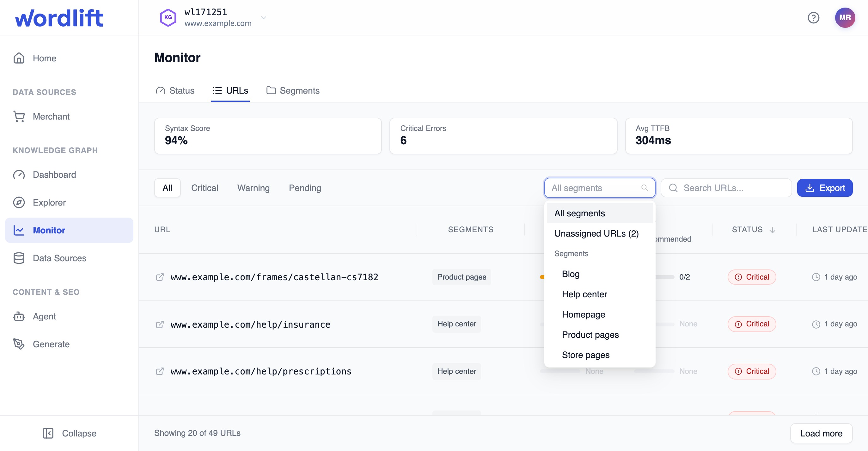Click the Agent robot icon
The width and height of the screenshot is (868, 451).
[19, 316]
